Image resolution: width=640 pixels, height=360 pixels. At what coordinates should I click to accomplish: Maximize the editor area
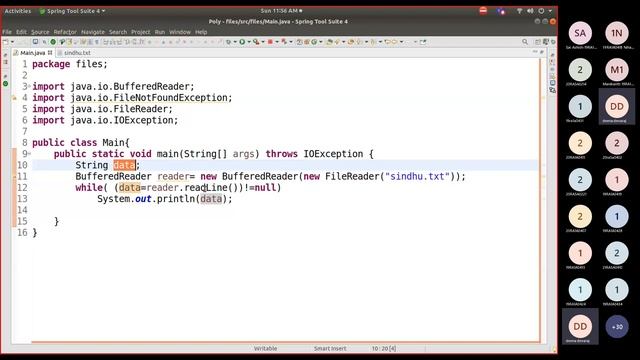point(542,51)
